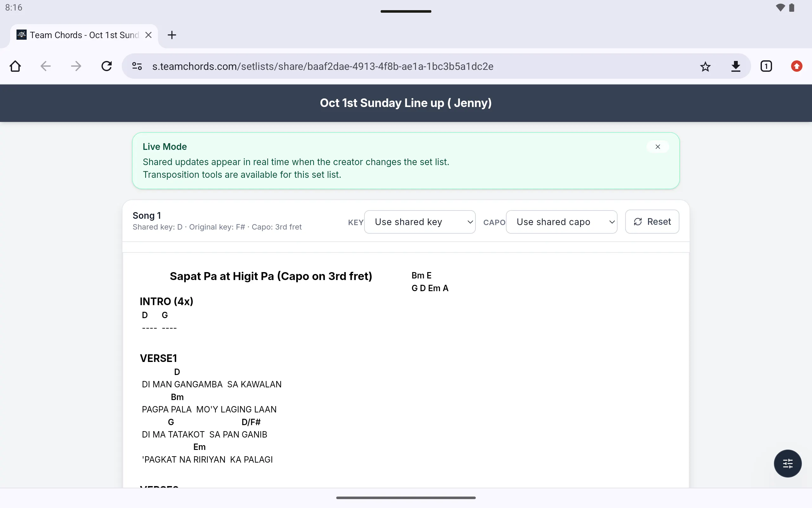Click the G D Em A chord line

tap(430, 288)
